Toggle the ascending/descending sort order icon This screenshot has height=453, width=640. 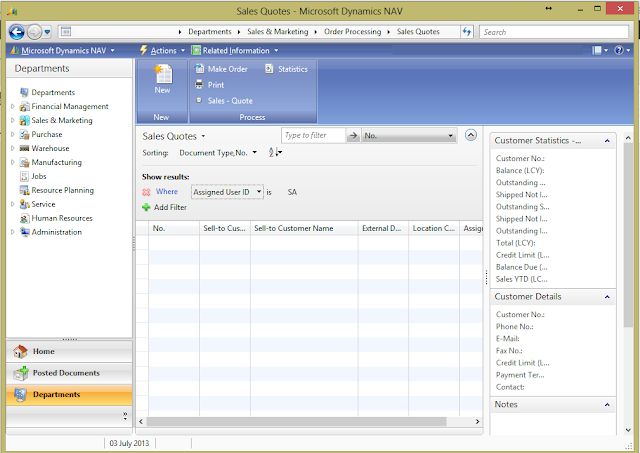coord(275,153)
